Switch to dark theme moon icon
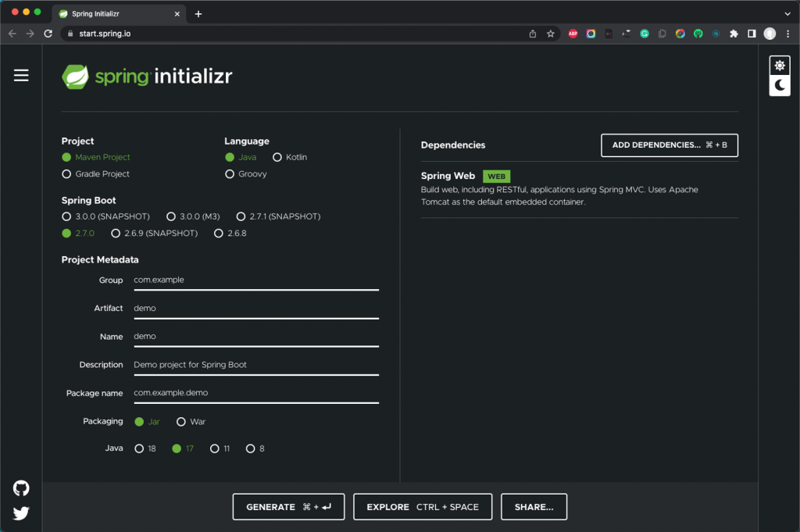This screenshot has height=532, width=800. tap(780, 85)
